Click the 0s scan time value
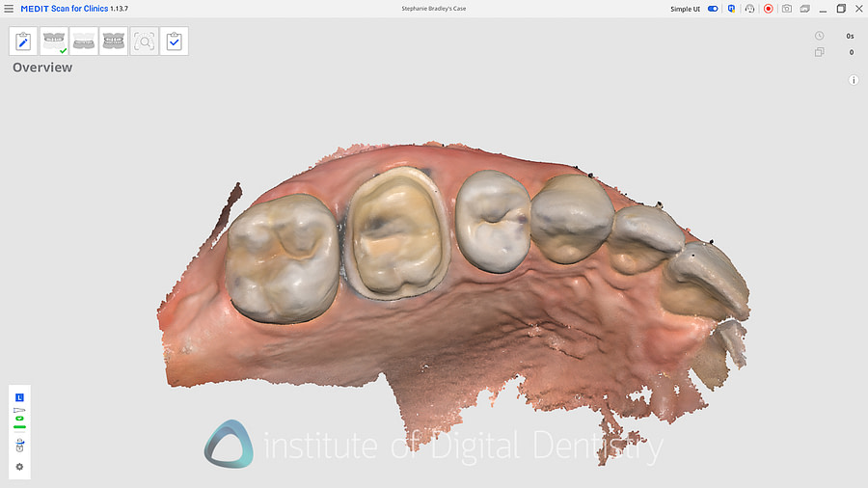The height and width of the screenshot is (488, 868). pyautogui.click(x=850, y=36)
